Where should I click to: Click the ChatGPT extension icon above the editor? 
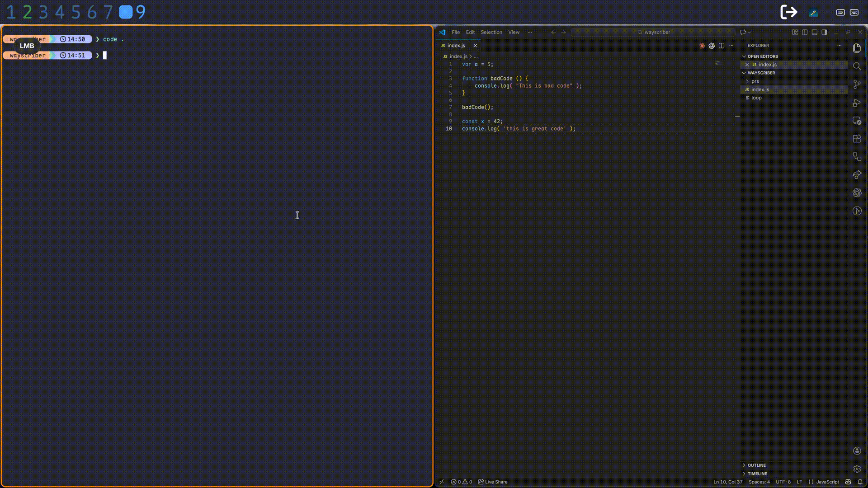coord(712,46)
